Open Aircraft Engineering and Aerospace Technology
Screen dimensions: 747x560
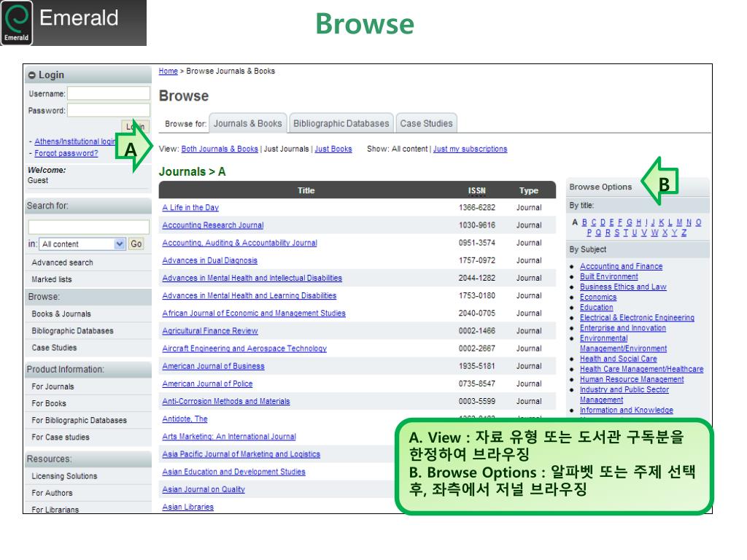tap(244, 349)
